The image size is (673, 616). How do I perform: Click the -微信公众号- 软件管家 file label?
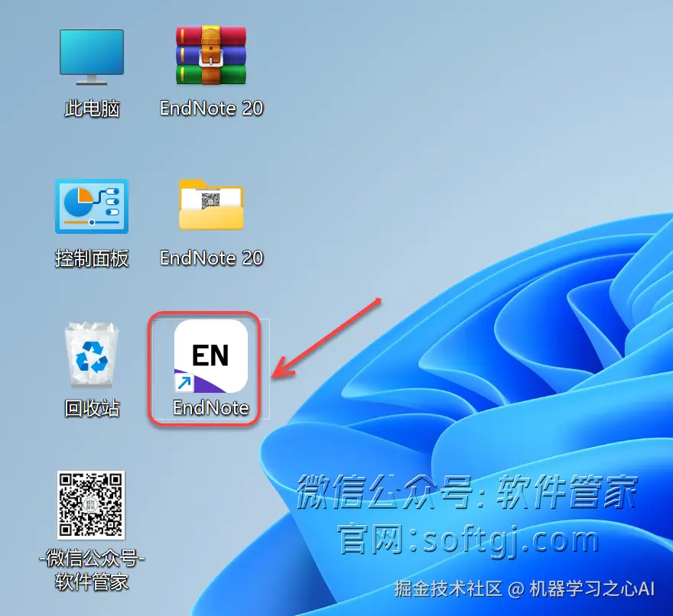tap(92, 570)
